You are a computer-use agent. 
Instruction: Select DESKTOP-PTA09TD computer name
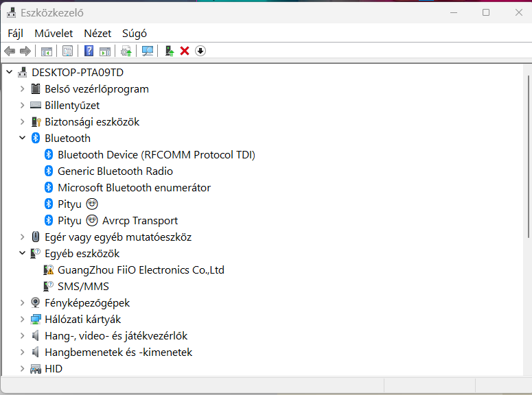pyautogui.click(x=78, y=72)
